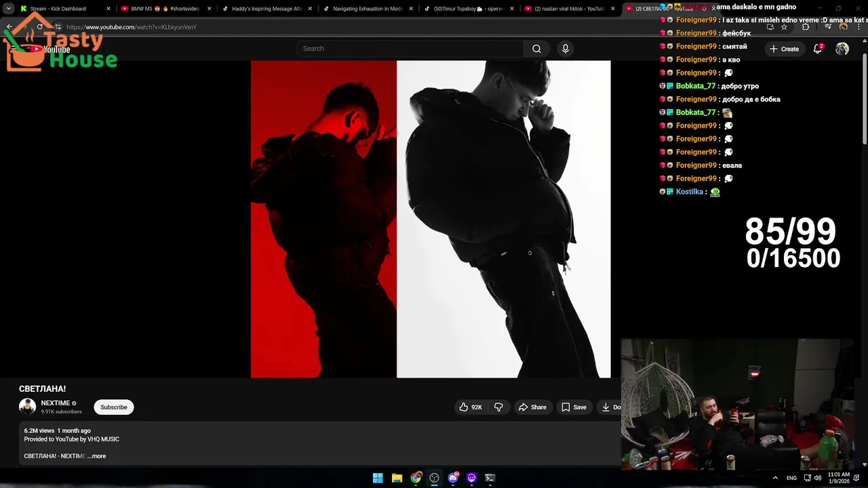This screenshot has width=868, height=488.
Task: Open Haddy's Inspiring Message tab
Action: (x=267, y=9)
